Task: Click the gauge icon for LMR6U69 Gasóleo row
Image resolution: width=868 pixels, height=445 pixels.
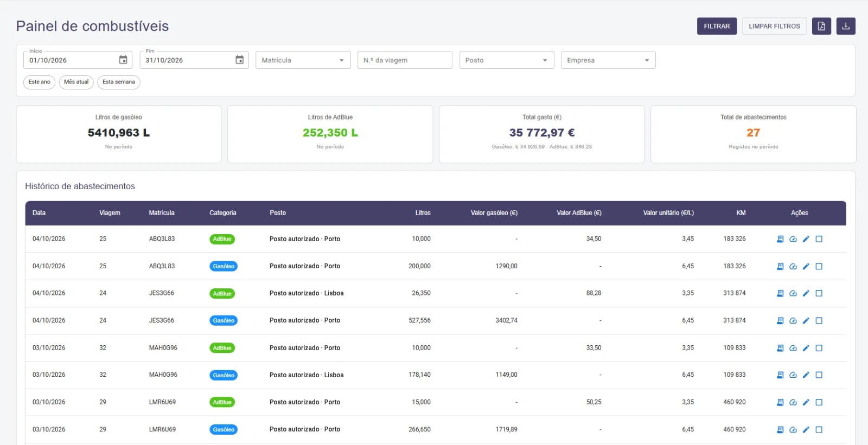Action: point(793,430)
